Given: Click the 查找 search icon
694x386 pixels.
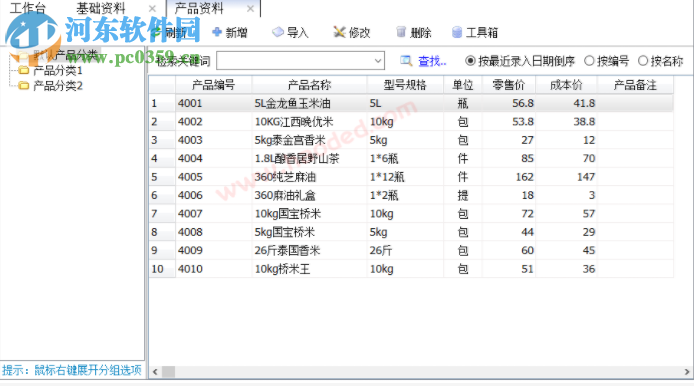Looking at the screenshot, I should point(406,61).
